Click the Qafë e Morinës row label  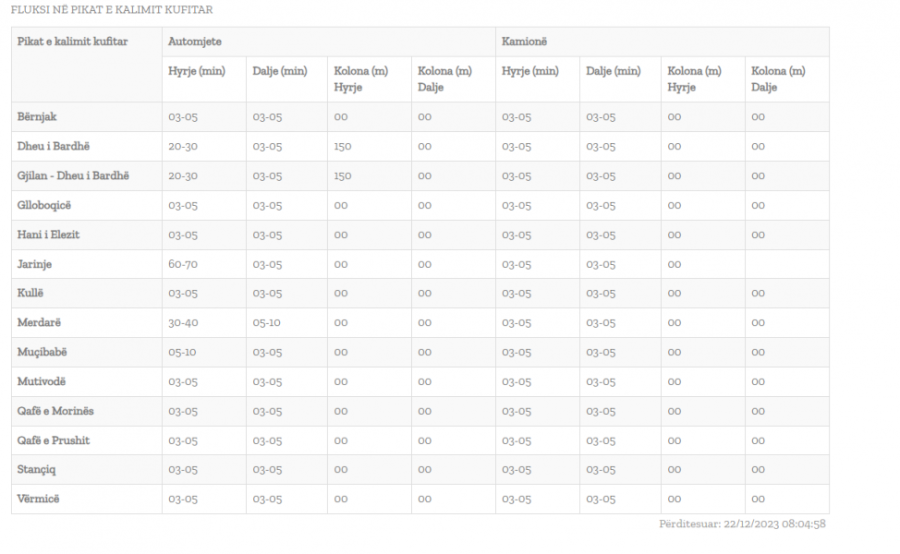coord(56,411)
